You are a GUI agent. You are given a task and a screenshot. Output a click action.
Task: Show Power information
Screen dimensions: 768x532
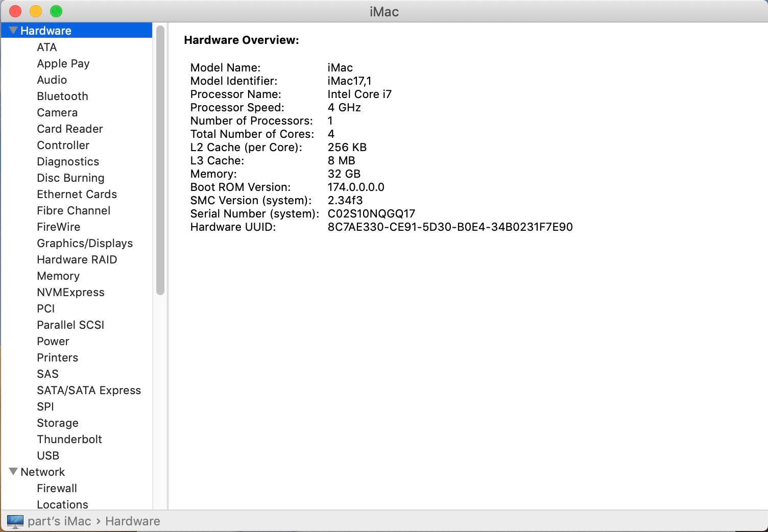53,341
